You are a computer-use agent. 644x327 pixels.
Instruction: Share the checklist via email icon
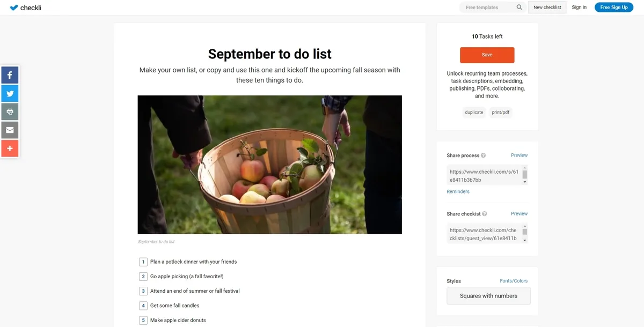(10, 130)
